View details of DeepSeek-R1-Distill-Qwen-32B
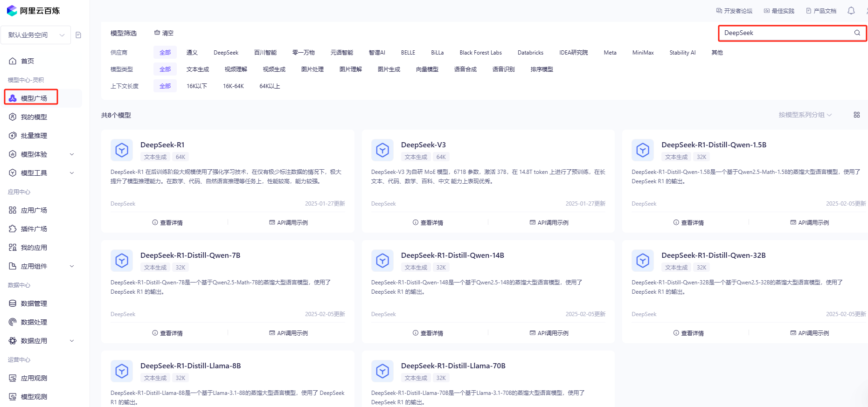The height and width of the screenshot is (407, 868). coord(688,333)
